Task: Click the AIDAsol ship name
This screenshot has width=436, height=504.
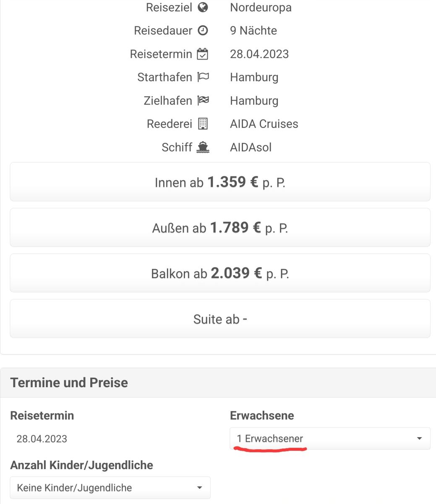Action: [x=251, y=147]
